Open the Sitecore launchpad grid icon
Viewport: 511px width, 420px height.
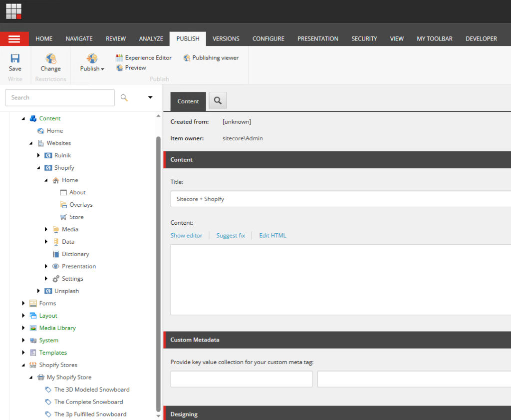[13, 11]
